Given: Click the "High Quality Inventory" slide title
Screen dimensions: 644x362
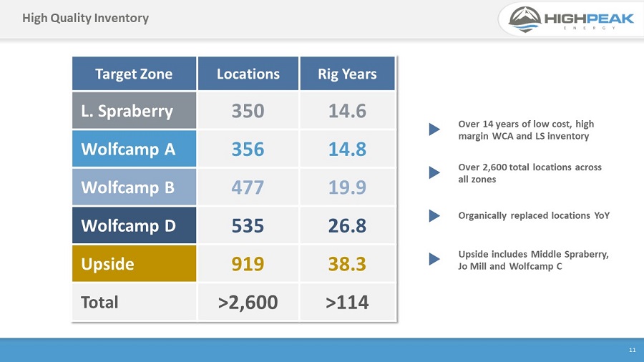Looking at the screenshot, I should pyautogui.click(x=85, y=18).
